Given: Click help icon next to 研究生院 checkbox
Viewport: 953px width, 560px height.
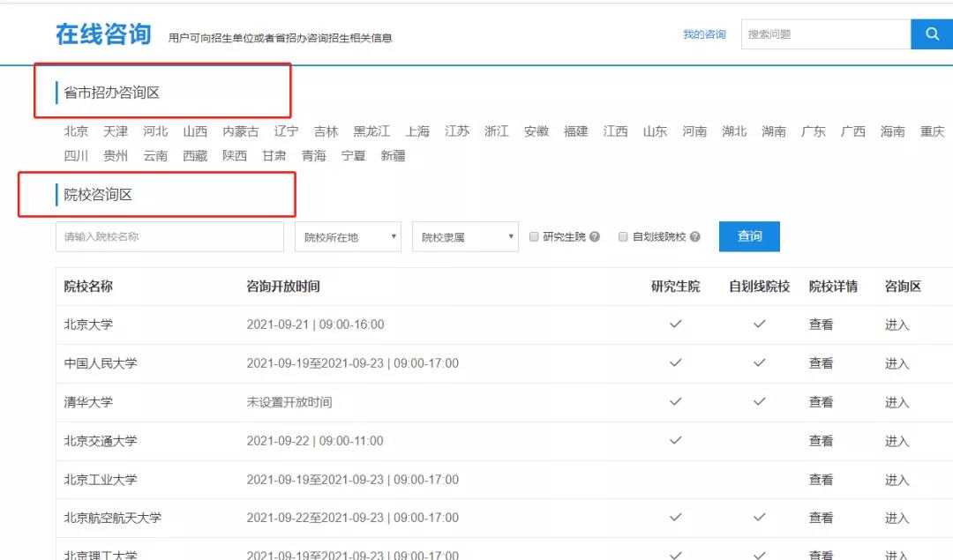Looking at the screenshot, I should point(595,237).
